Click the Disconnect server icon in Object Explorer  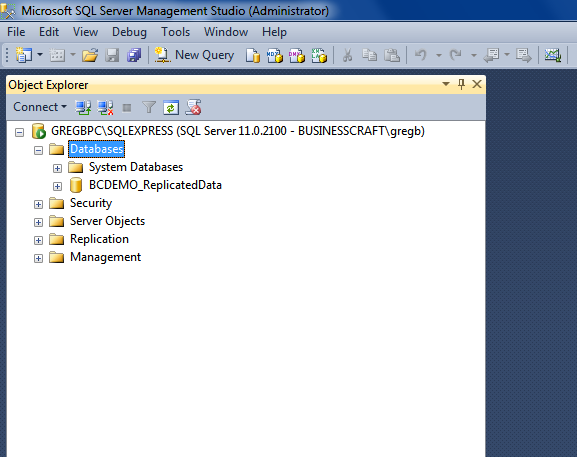point(105,107)
